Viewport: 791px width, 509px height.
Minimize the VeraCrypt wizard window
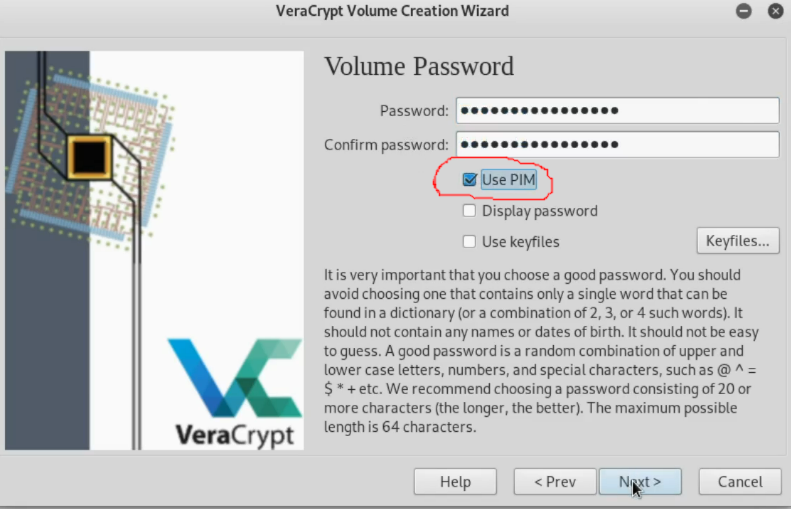click(744, 11)
